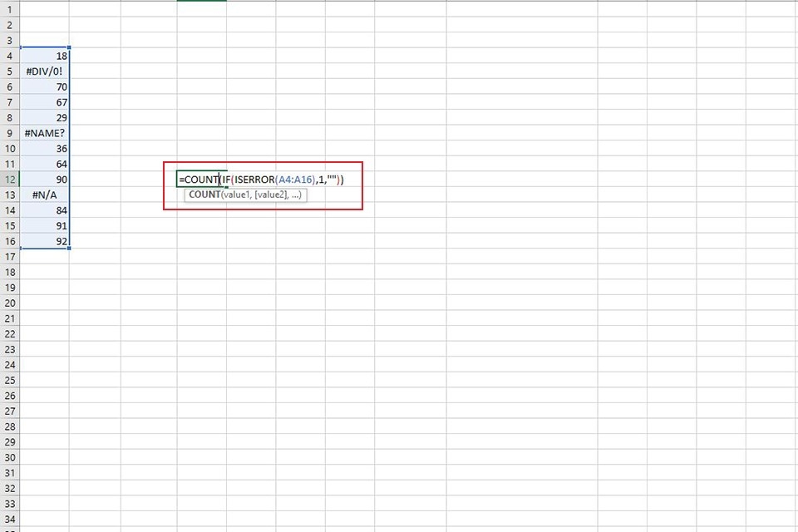This screenshot has height=532, width=798.
Task: Select cell with value 92
Action: coord(45,241)
